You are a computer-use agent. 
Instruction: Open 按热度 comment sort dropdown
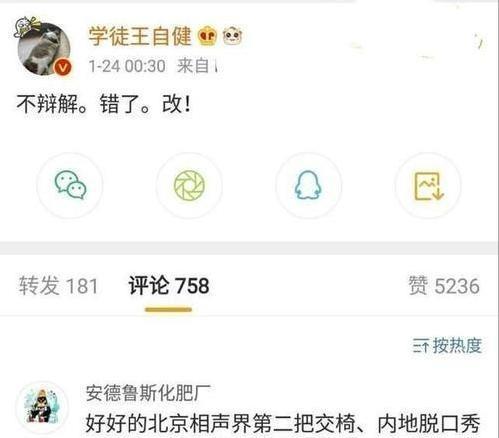pyautogui.click(x=447, y=346)
